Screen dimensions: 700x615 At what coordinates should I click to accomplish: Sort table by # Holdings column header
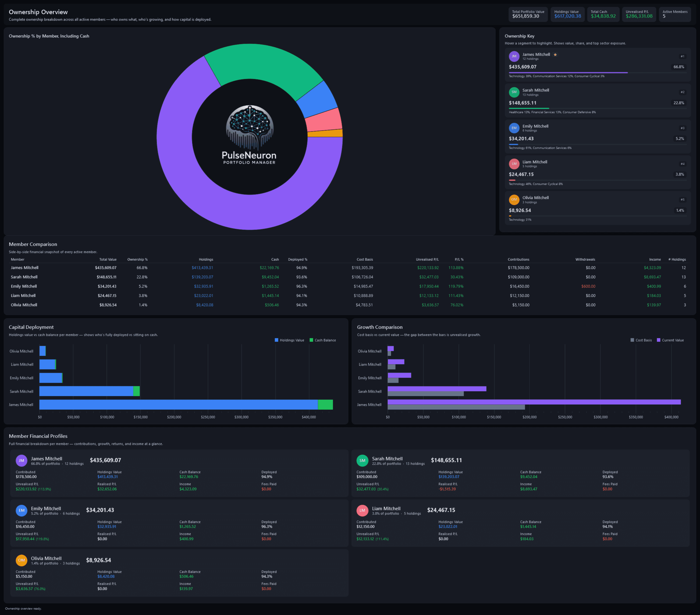tap(677, 259)
